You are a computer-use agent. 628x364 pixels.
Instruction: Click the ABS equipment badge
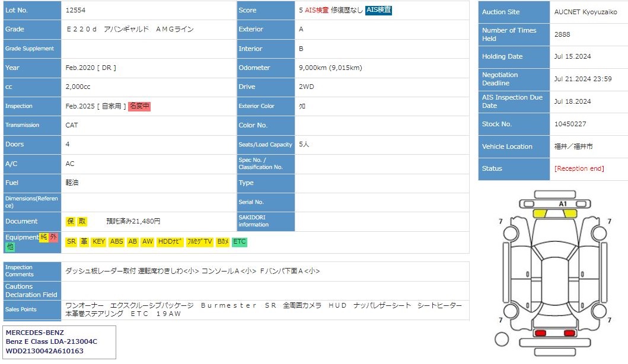click(x=117, y=242)
